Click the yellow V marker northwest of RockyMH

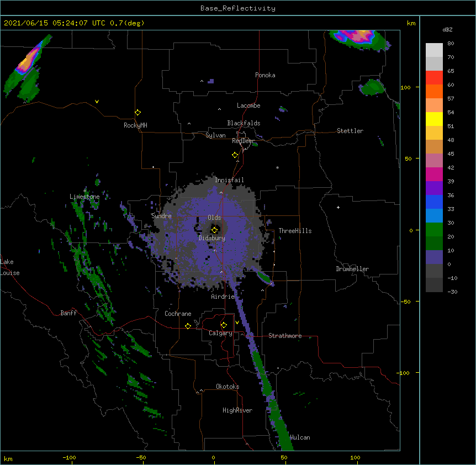[x=97, y=102]
